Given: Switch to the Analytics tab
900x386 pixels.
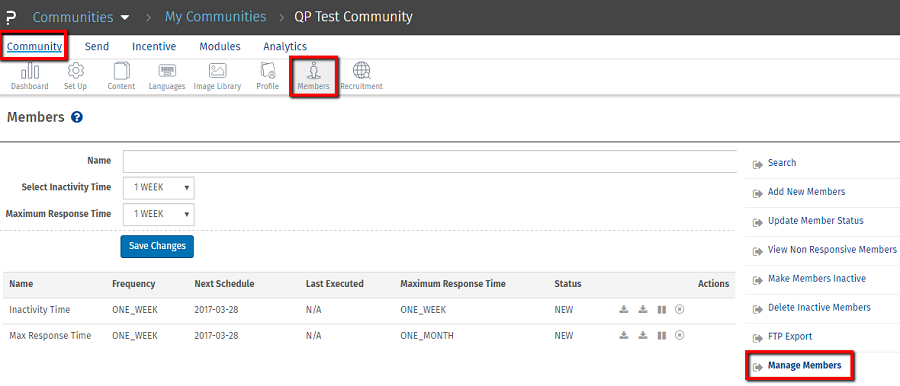Looking at the screenshot, I should click(285, 47).
